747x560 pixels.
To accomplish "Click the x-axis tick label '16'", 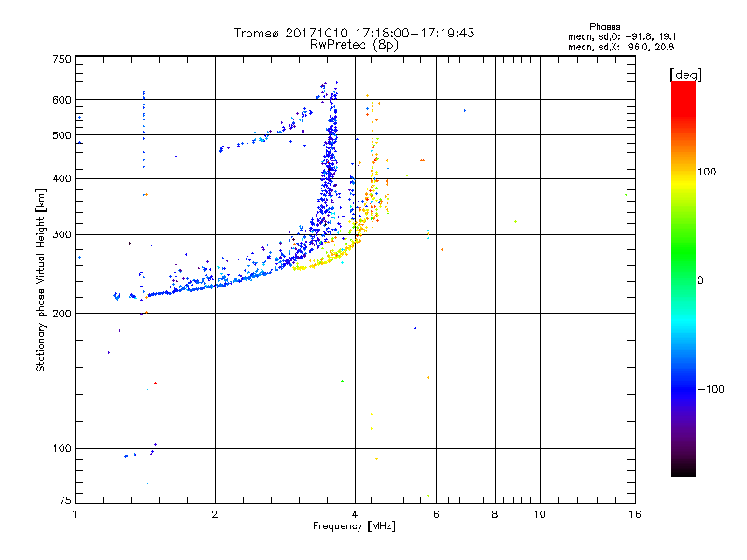I will (635, 514).
